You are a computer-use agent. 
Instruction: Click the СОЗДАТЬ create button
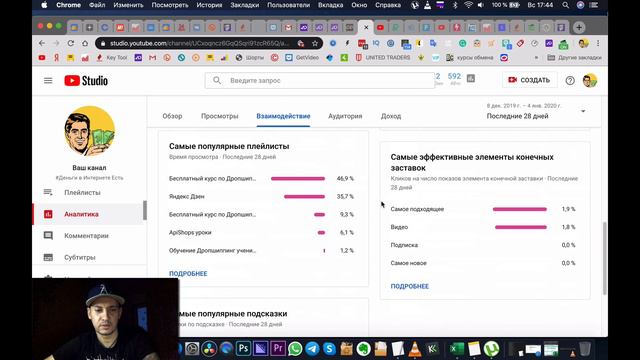(529, 80)
